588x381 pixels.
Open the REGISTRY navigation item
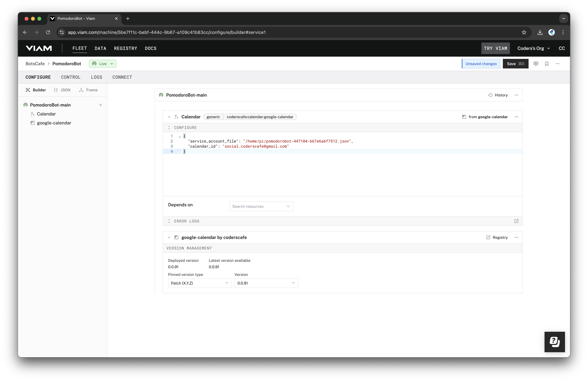click(125, 48)
